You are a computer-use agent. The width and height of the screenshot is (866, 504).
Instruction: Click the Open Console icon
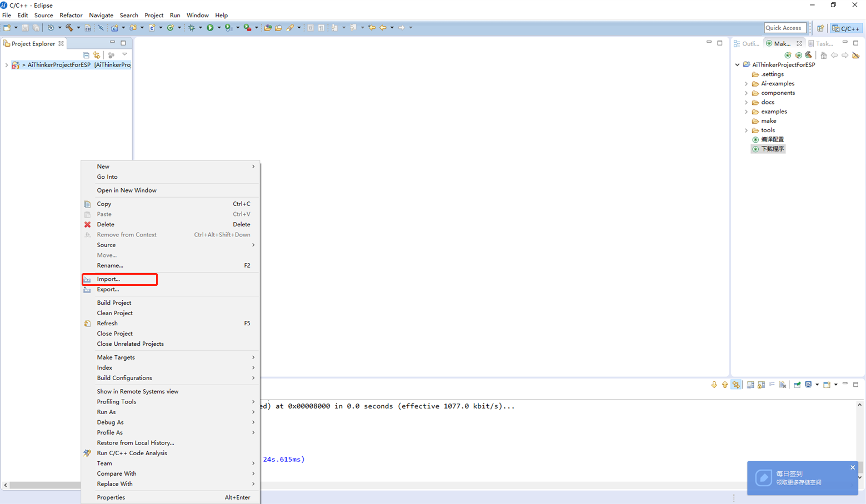827,385
